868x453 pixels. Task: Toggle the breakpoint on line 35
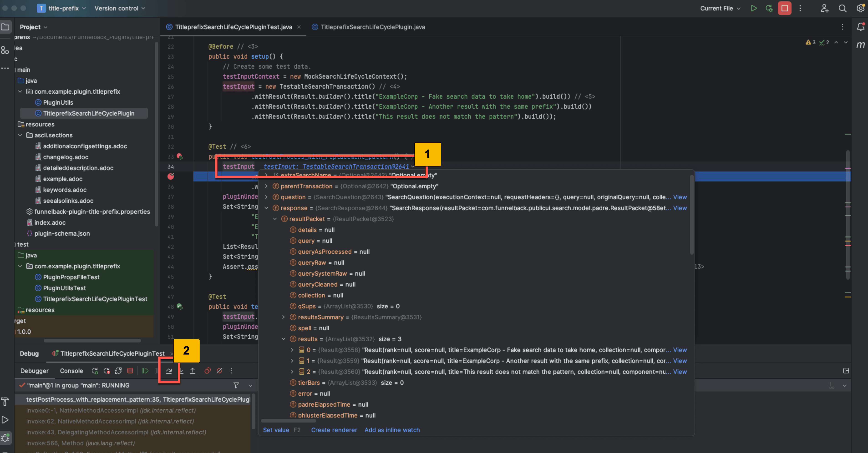coord(171,177)
